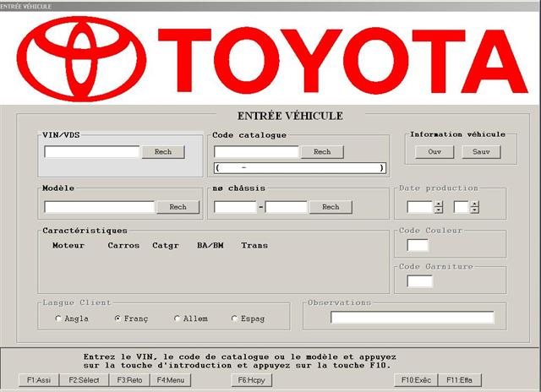Screen dimensions: 541x392
Task: Click Rech button beside Modèle field
Action: pyautogui.click(x=178, y=207)
